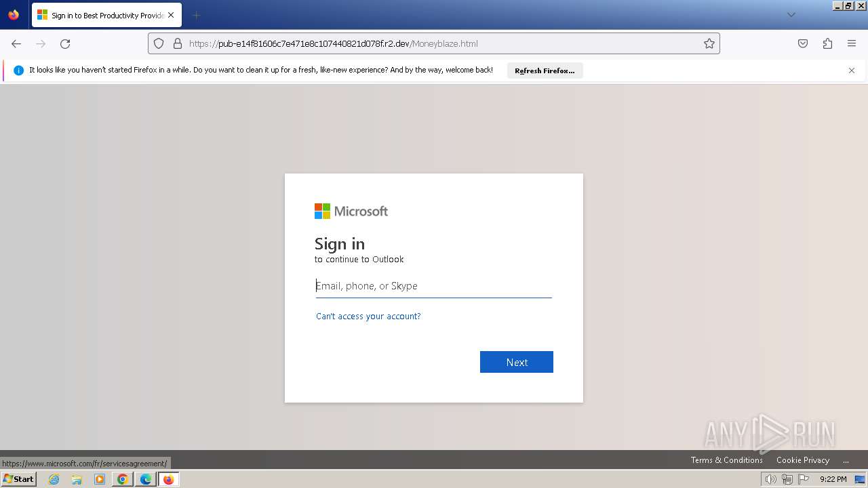This screenshot has width=868, height=488.
Task: Minimize the Firefox window
Action: tap(837, 5)
